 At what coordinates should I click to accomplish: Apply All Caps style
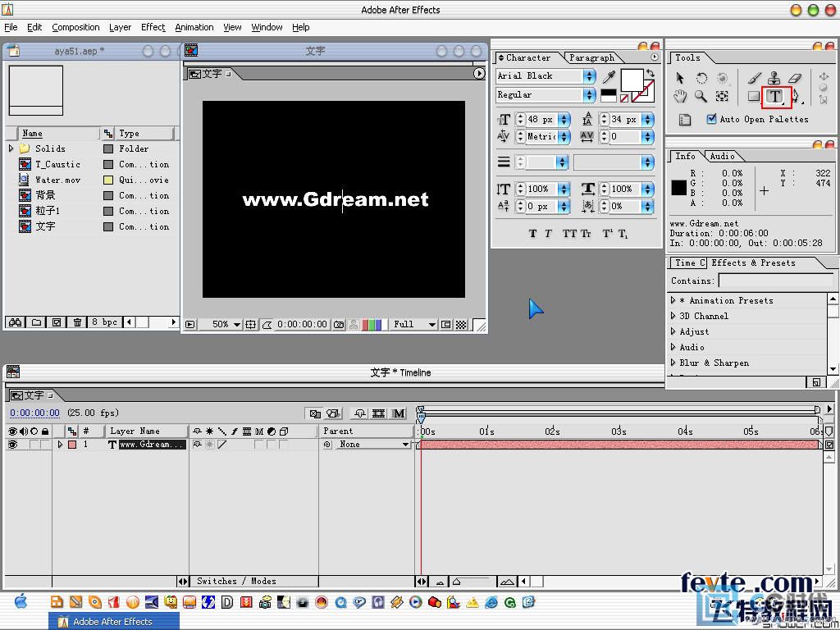pos(569,234)
